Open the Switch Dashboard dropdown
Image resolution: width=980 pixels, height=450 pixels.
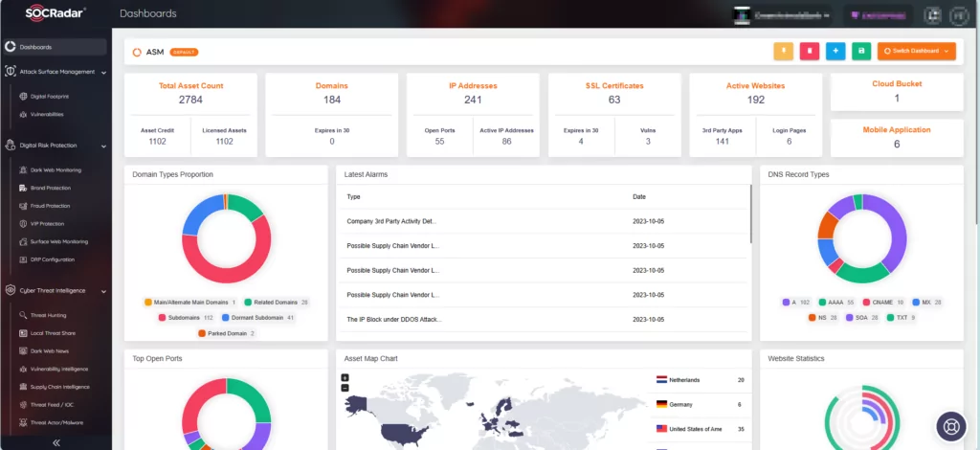click(916, 52)
